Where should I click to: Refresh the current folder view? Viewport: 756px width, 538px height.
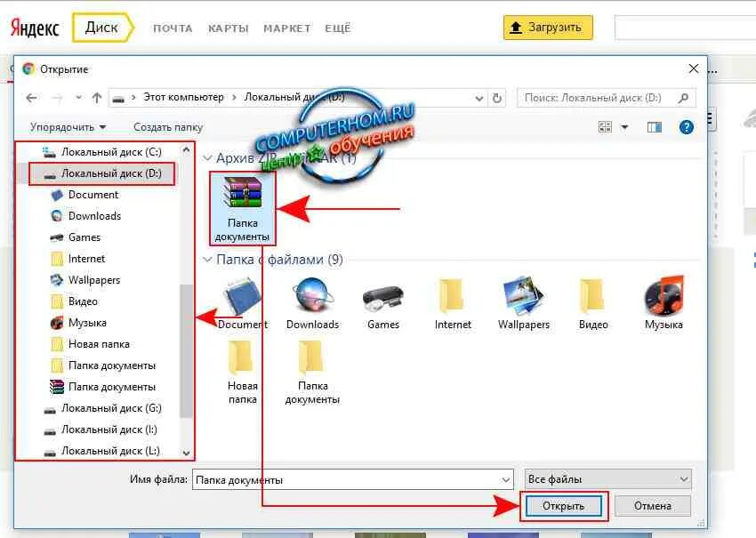point(496,99)
